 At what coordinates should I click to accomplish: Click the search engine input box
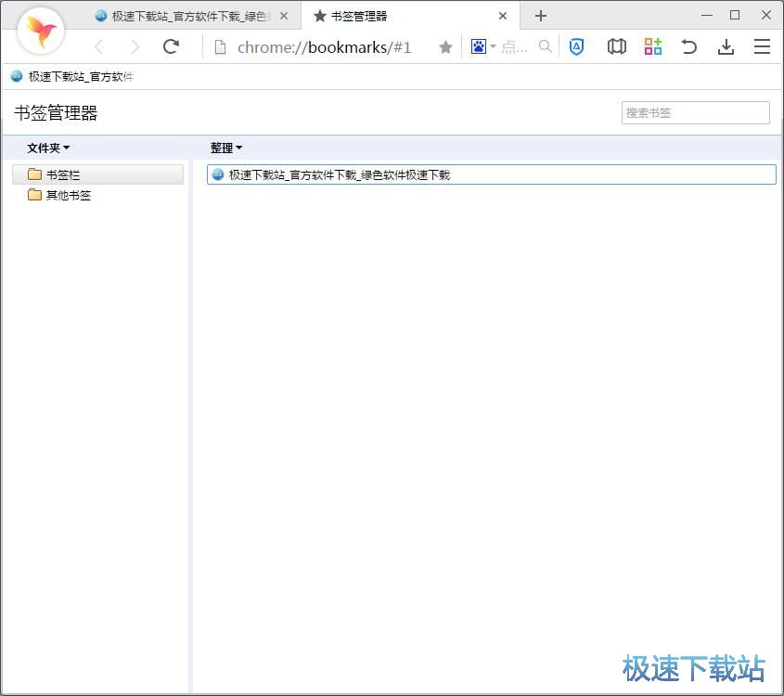515,47
